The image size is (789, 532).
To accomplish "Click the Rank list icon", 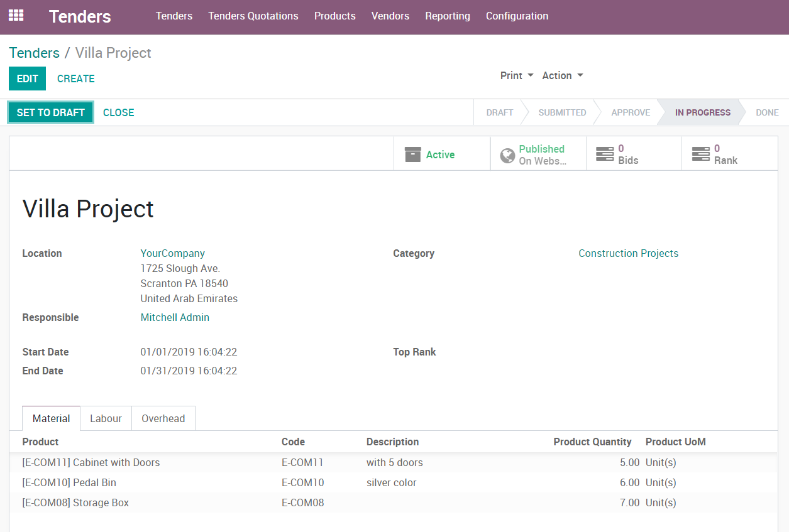I will pyautogui.click(x=700, y=155).
